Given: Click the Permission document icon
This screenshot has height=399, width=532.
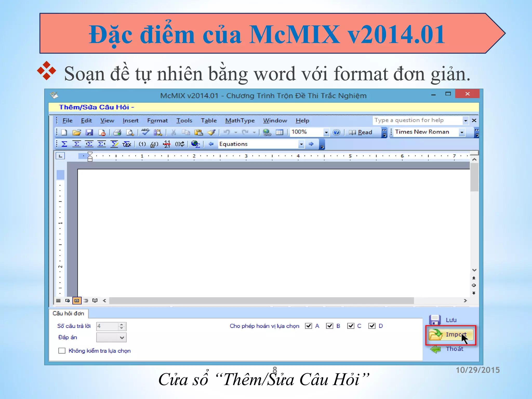Looking at the screenshot, I should tap(102, 132).
